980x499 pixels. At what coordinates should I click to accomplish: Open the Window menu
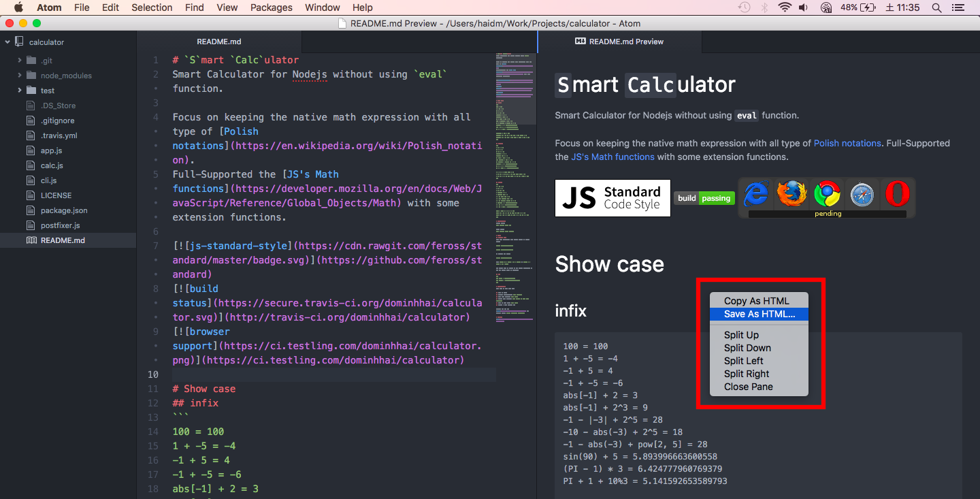(323, 7)
